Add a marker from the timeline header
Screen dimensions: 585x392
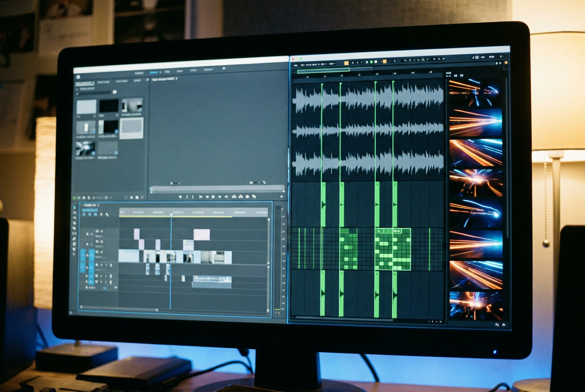101,214
